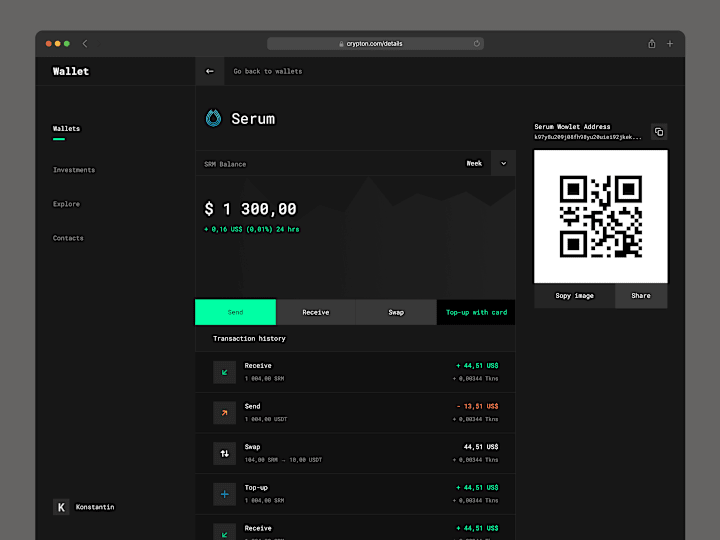The height and width of the screenshot is (540, 720).
Task: Click the + 0,16 US$ 24 hrs change text
Action: [252, 229]
